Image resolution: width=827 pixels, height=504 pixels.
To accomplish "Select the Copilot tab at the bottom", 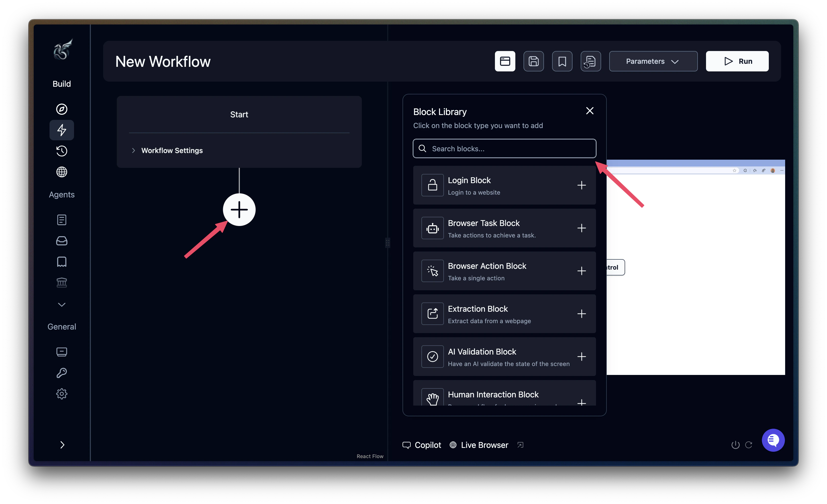I will click(x=422, y=445).
